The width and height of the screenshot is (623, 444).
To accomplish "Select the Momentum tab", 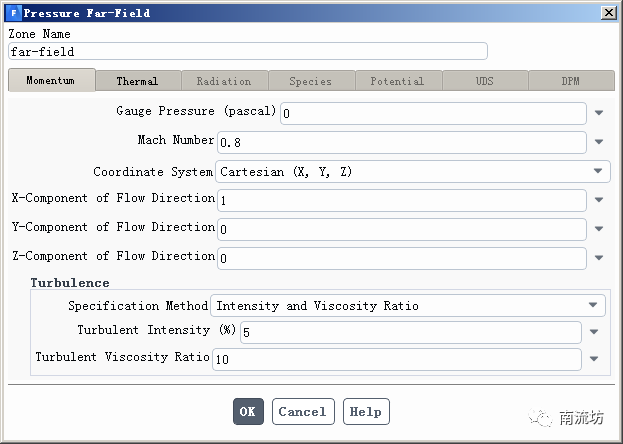I will click(x=51, y=81).
